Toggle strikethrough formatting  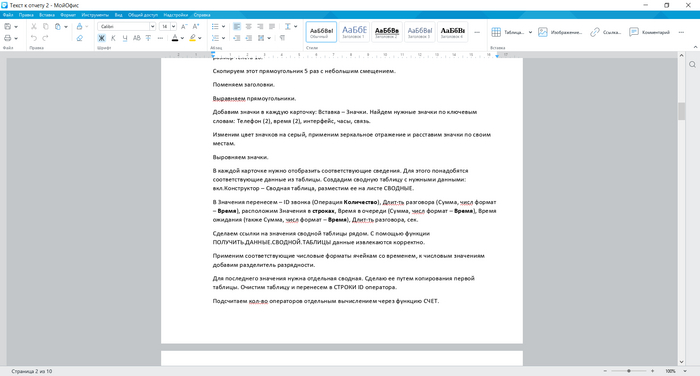(148, 38)
